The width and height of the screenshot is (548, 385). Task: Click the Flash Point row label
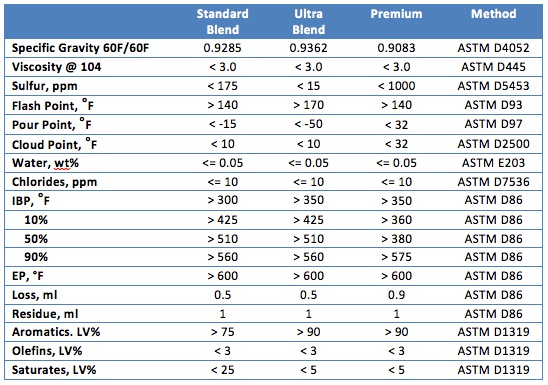pos(53,105)
